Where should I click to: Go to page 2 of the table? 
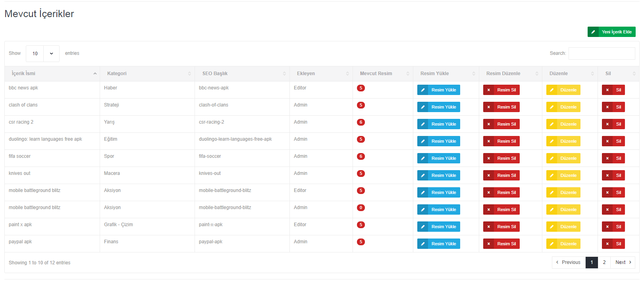point(604,262)
